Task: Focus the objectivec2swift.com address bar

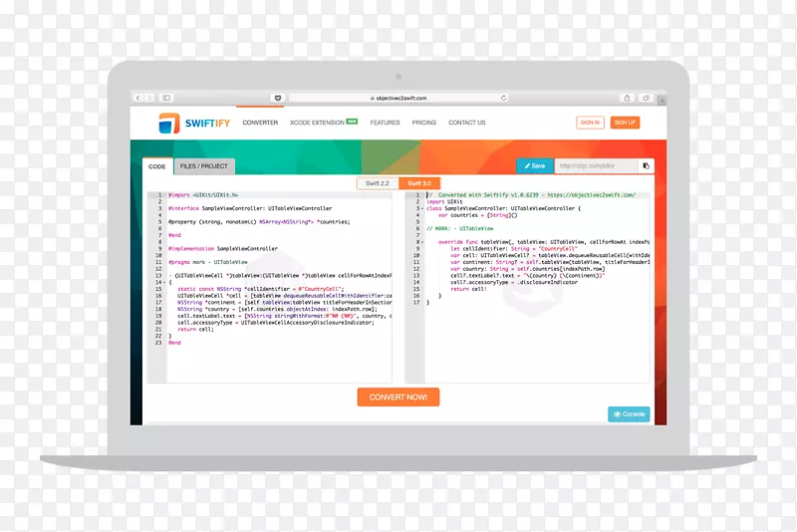Action: tap(399, 98)
